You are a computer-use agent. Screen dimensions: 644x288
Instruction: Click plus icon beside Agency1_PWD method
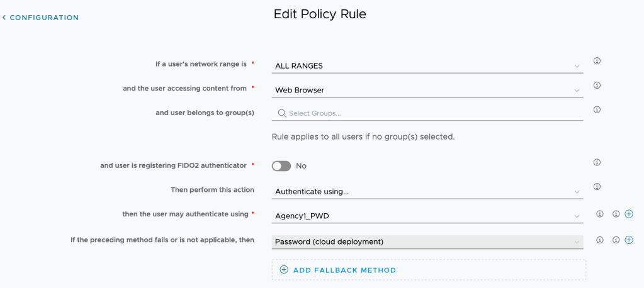pos(628,214)
